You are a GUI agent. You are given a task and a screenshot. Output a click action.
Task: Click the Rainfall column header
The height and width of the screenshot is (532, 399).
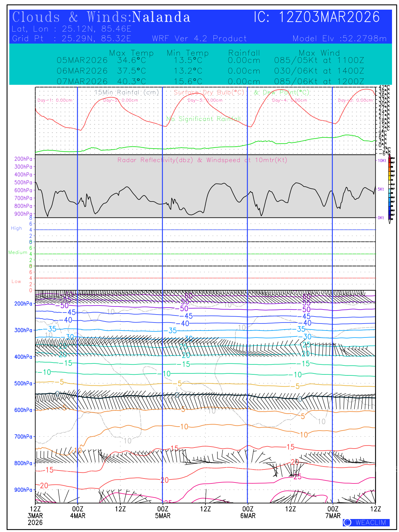point(244,53)
